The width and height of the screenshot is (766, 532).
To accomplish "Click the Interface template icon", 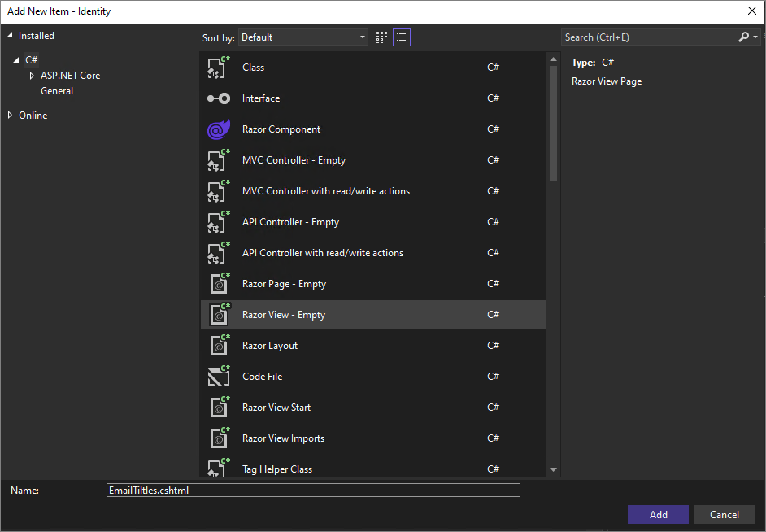I will click(219, 98).
